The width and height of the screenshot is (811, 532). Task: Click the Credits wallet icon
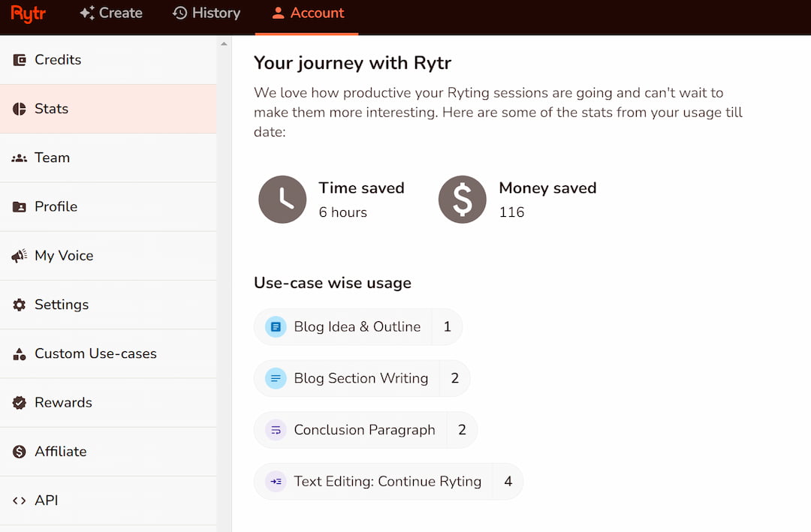[x=19, y=60]
